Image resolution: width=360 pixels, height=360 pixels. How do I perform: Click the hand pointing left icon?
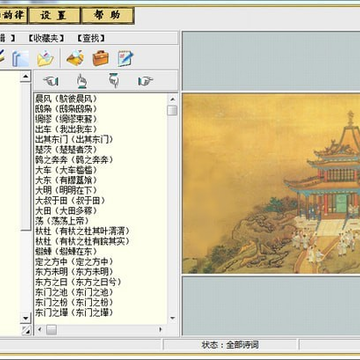click(x=51, y=81)
